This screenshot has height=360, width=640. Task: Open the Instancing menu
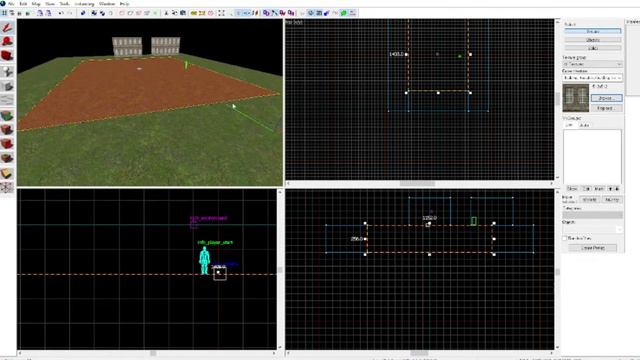[x=84, y=4]
